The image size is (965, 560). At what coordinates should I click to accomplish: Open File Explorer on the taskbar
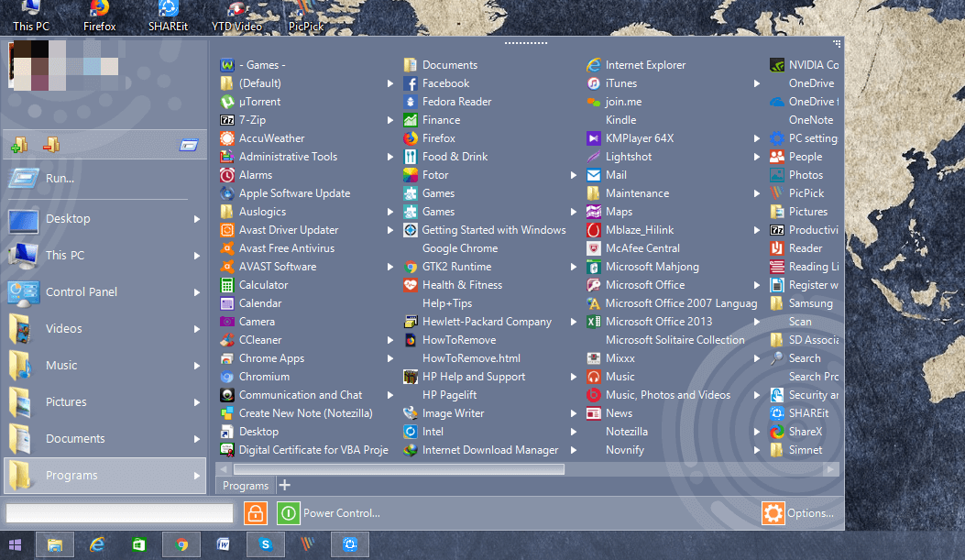[55, 544]
